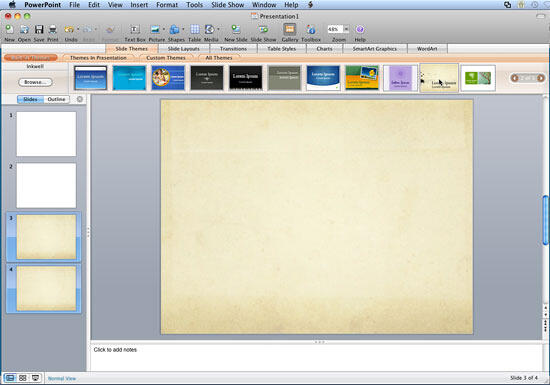The image size is (550, 385).
Task: Click the zoom percentage field
Action: 335,29
